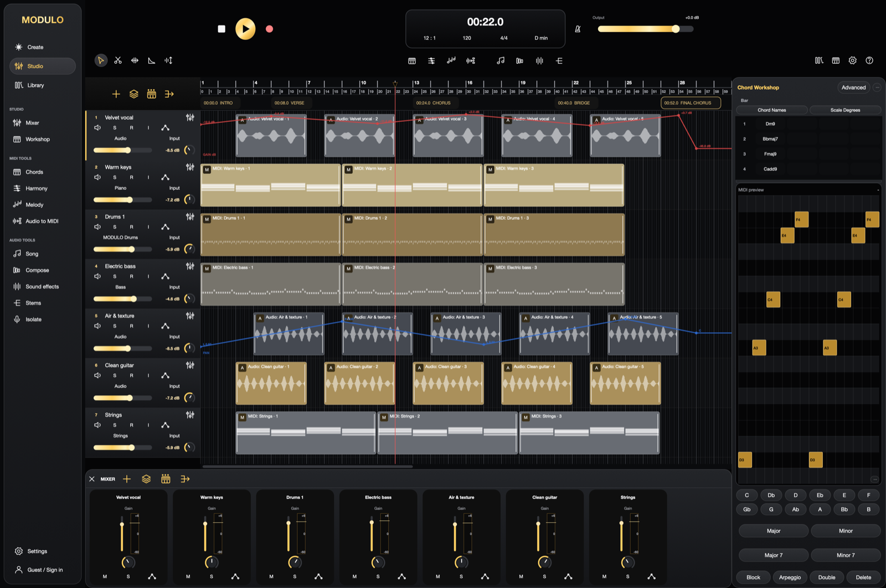This screenshot has height=588, width=886.
Task: Show automation for the Air & texture track
Action: click(x=165, y=326)
